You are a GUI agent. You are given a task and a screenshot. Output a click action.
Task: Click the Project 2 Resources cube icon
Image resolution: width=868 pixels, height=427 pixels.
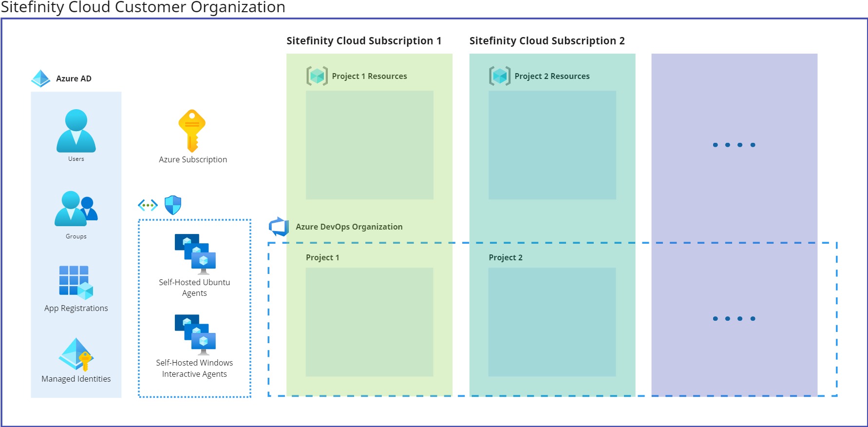[x=500, y=76]
